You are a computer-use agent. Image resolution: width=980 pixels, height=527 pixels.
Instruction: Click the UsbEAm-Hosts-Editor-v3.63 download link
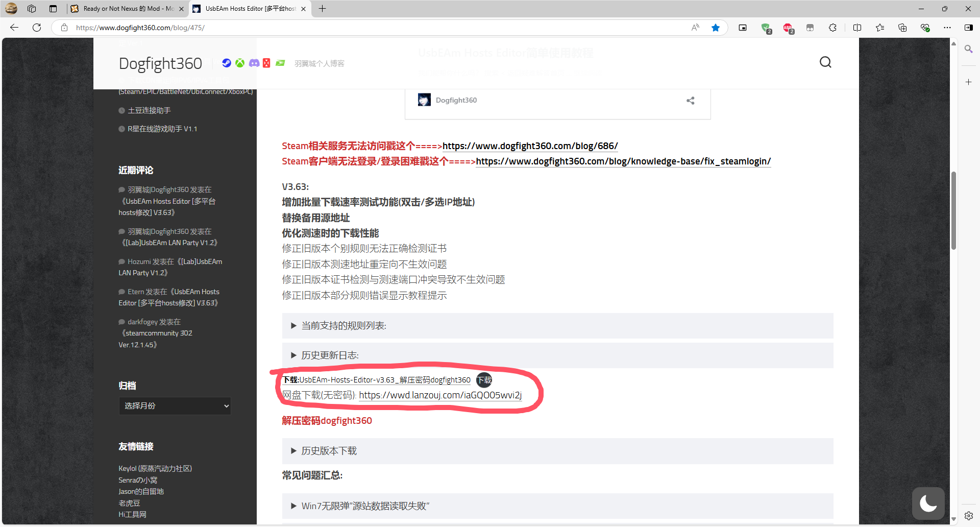pos(377,380)
